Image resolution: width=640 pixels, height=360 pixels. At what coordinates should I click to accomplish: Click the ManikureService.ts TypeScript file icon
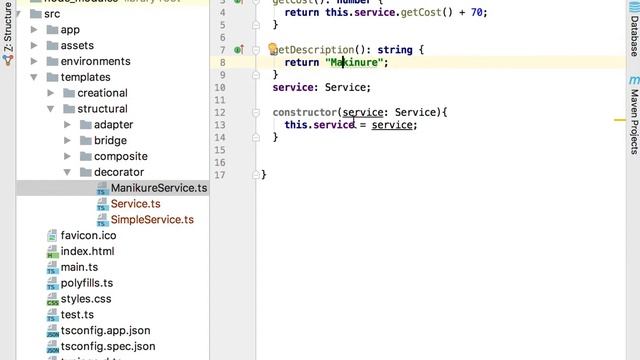pyautogui.click(x=102, y=189)
